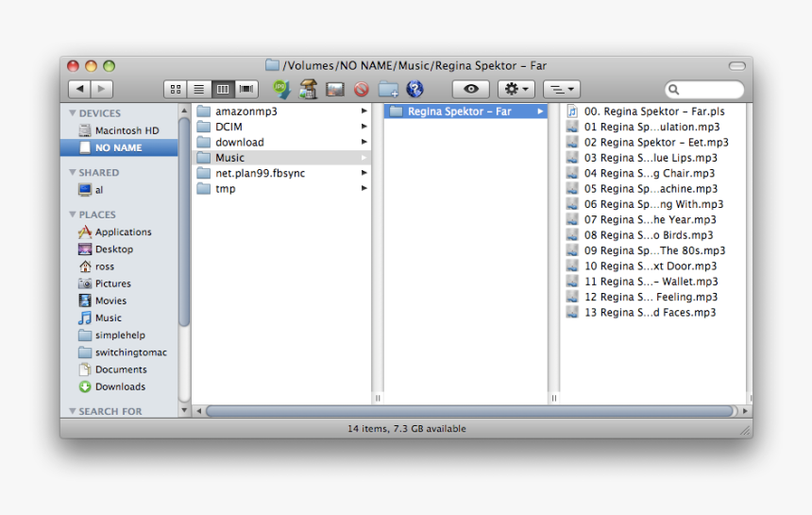Image resolution: width=812 pixels, height=515 pixels.
Task: Click the sidebar scroll up arrow
Action: (x=184, y=111)
